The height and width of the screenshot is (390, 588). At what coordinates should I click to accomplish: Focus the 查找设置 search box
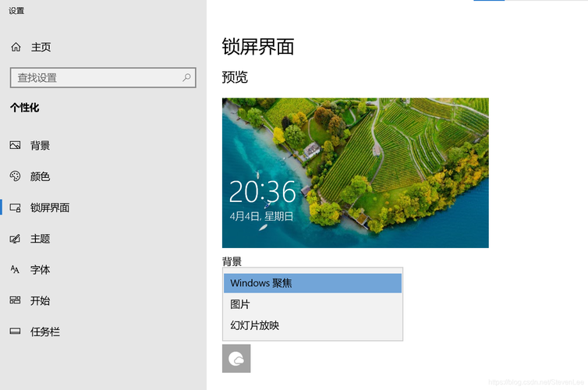point(103,78)
